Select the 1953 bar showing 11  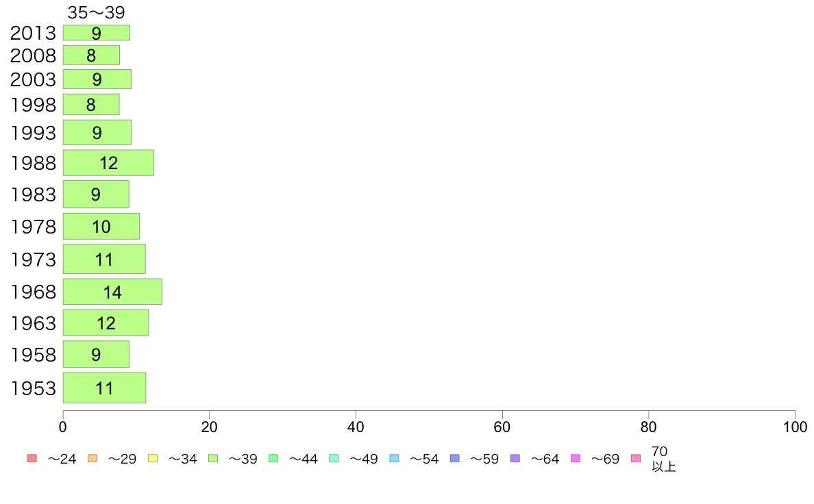tap(104, 388)
